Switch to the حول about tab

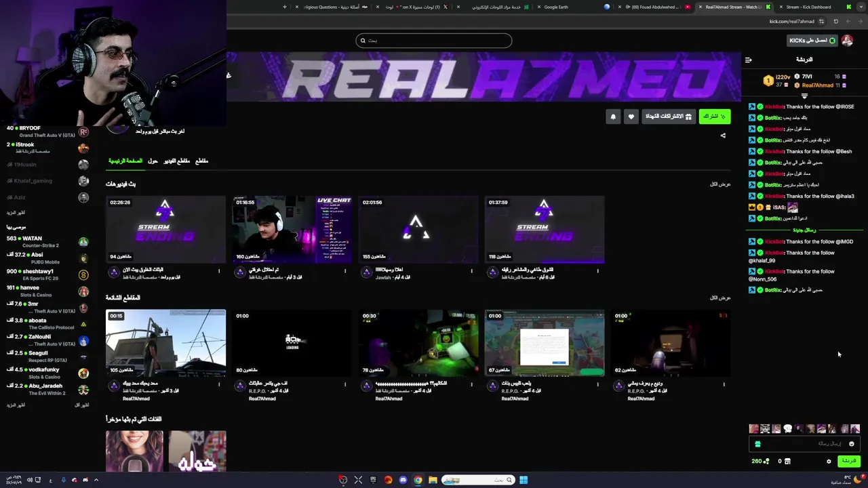point(153,161)
